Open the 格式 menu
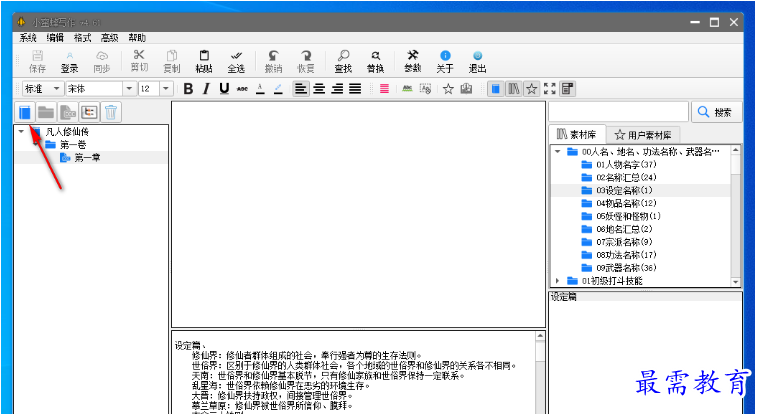The image size is (757, 414). pos(82,38)
